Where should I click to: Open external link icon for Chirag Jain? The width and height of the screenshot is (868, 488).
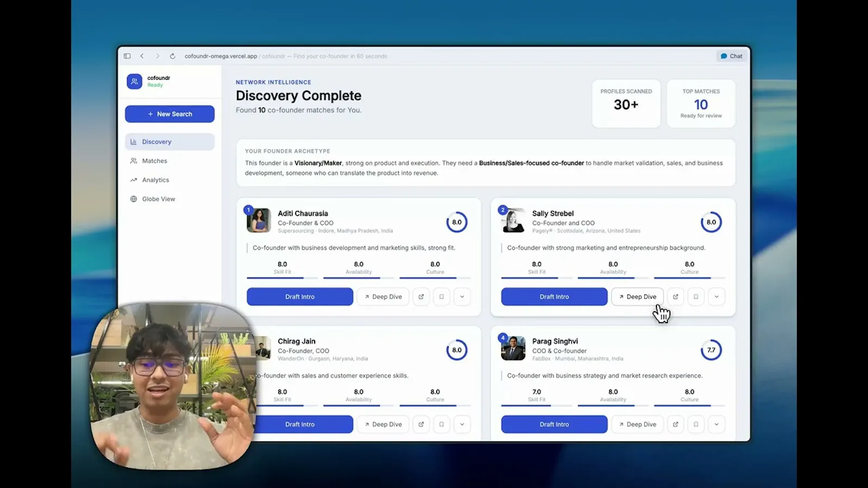coord(421,424)
